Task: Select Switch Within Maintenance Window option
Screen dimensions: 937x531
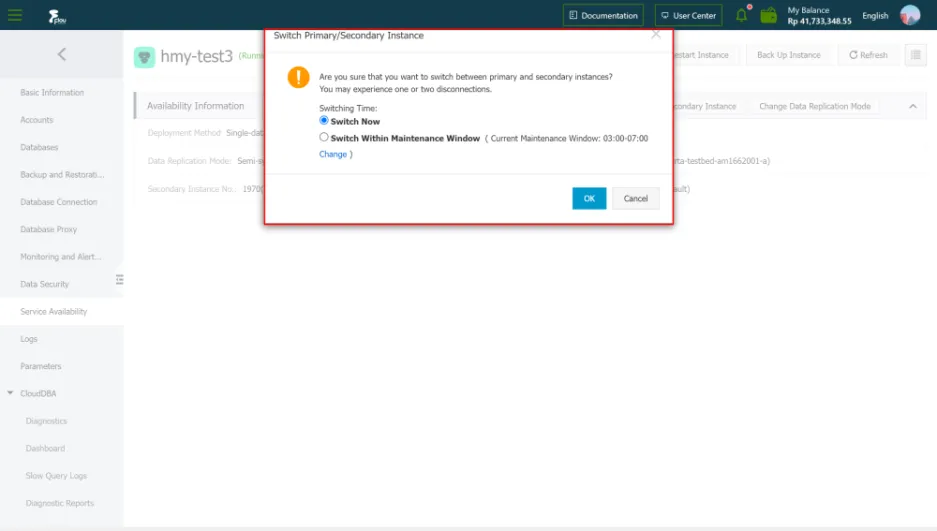Action: 324,137
